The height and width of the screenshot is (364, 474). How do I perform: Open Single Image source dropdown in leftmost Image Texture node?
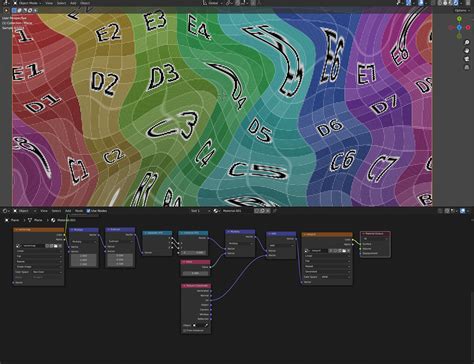pyautogui.click(x=39, y=267)
